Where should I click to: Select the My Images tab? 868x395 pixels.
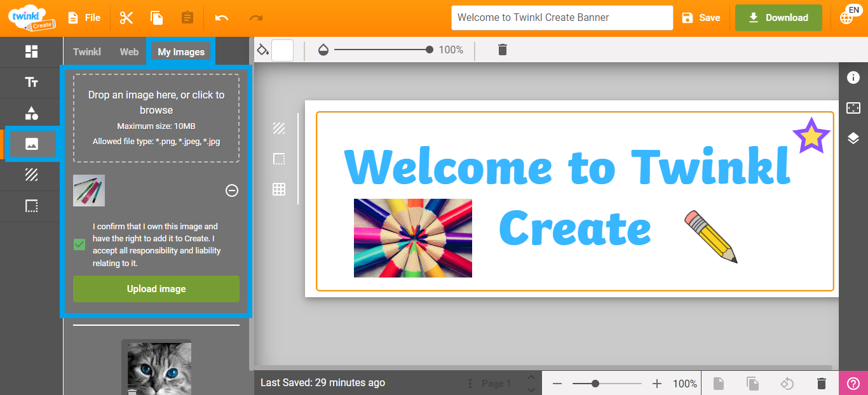click(x=181, y=52)
